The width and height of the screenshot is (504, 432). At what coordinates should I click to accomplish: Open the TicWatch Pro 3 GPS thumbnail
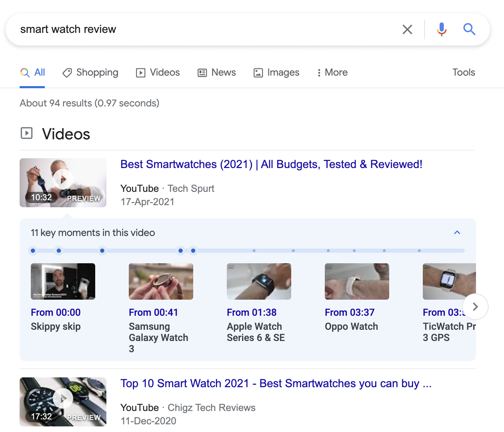[x=449, y=281]
